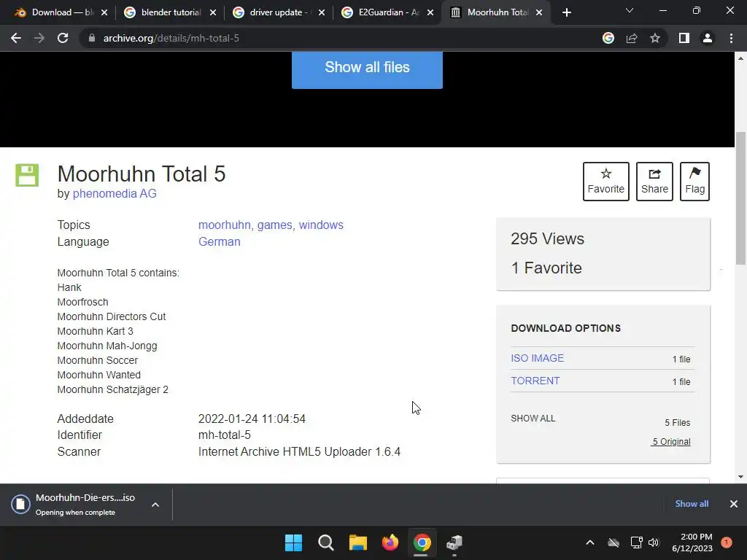The height and width of the screenshot is (560, 747).
Task: Click the green floppy disk software icon
Action: [x=27, y=175]
